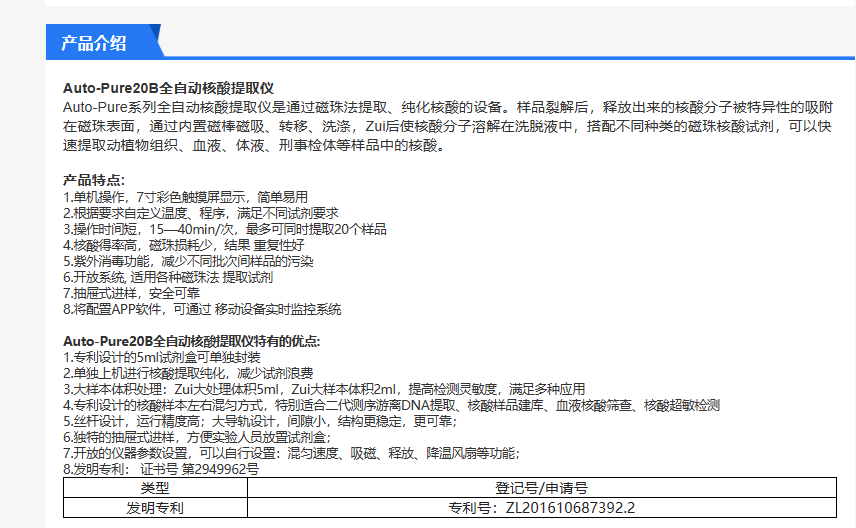
Task: Click the 证书号 第2949962号 text
Action: (199, 469)
